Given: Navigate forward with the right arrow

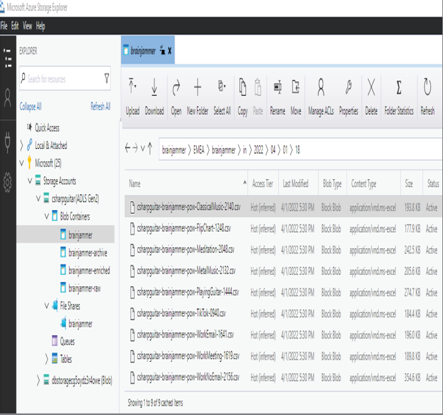Looking at the screenshot, I should [135, 148].
